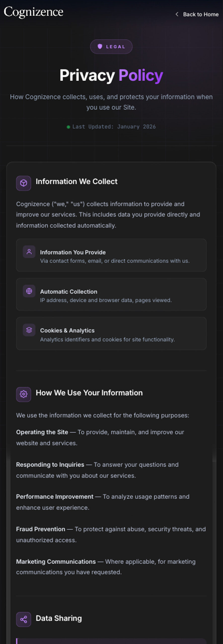The height and width of the screenshot is (644, 223).
Task: Click the globe icon for Automatic Collection
Action: pyautogui.click(x=29, y=291)
